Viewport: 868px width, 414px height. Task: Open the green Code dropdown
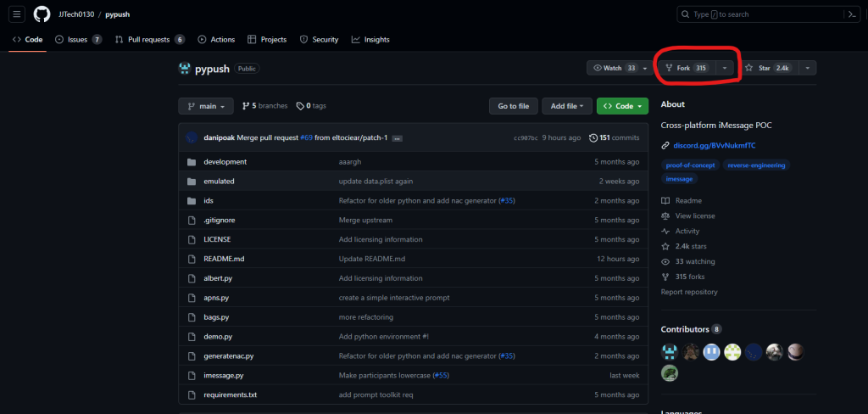[622, 106]
